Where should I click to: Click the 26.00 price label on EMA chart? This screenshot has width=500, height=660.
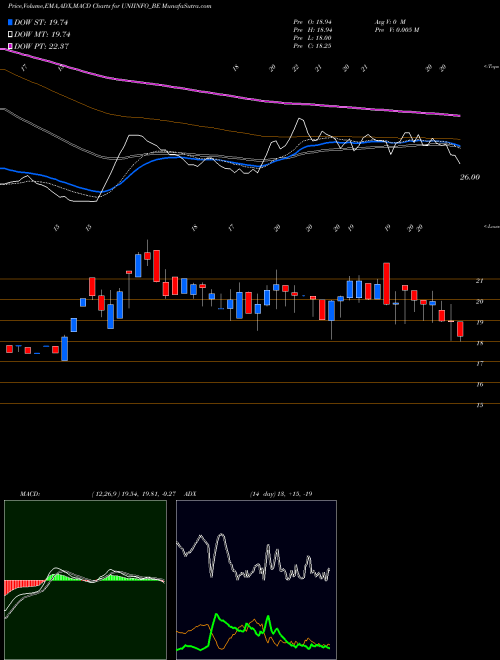(x=470, y=178)
